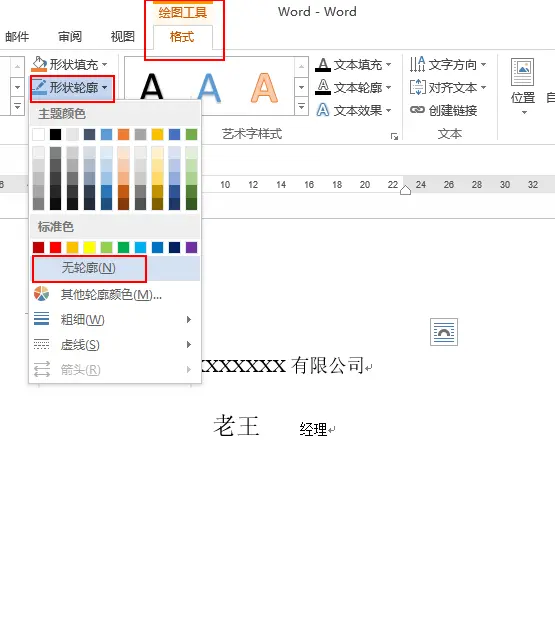Click the 创建链接 chain icon

(x=417, y=110)
